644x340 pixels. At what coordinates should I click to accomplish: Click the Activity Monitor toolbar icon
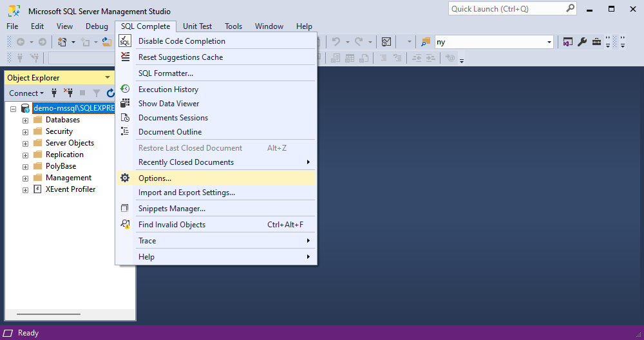[x=386, y=42]
